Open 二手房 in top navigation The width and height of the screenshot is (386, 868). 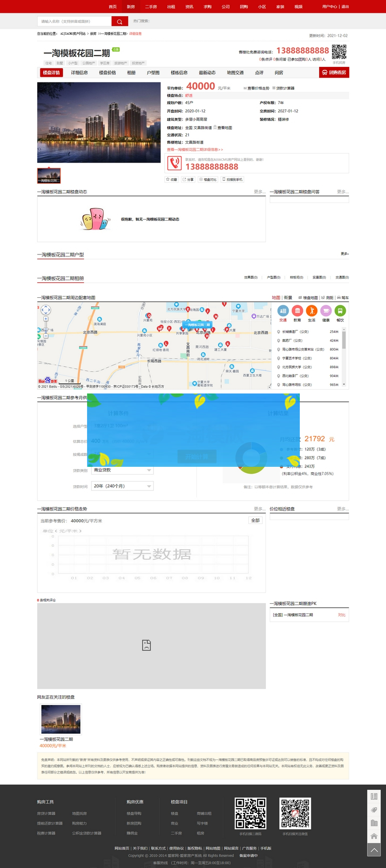151,7
